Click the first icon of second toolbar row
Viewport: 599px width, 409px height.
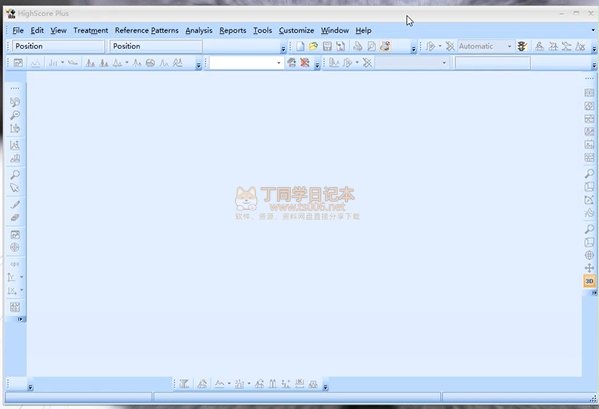[x=18, y=63]
